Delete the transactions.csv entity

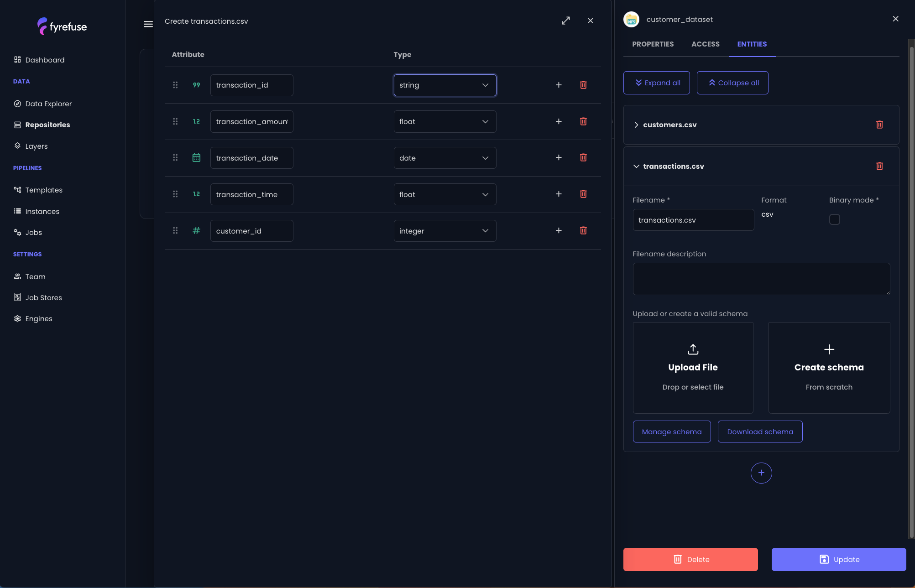click(879, 166)
